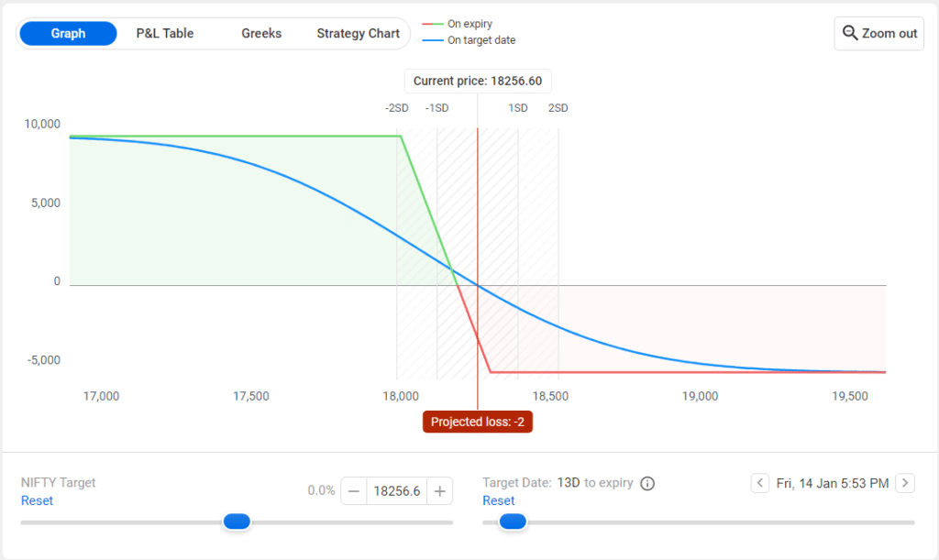Viewport: 939px width, 560px height.
Task: Select the Graph tab
Action: tap(67, 33)
